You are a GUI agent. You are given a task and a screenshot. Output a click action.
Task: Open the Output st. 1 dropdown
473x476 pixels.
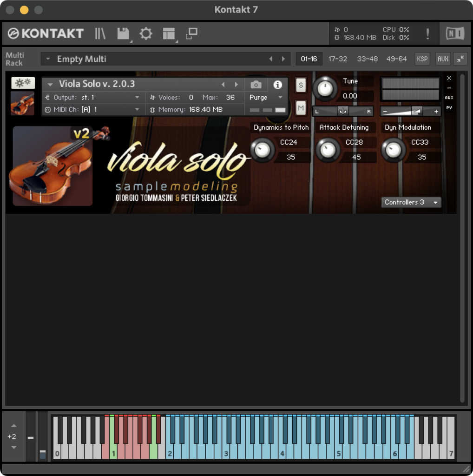(92, 98)
